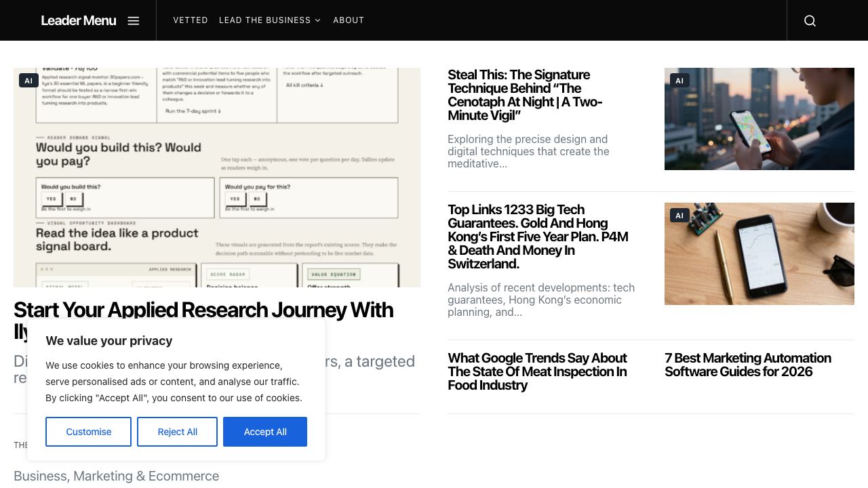This screenshot has width=868, height=488.
Task: Click the AI badge on featured image
Action: click(28, 81)
